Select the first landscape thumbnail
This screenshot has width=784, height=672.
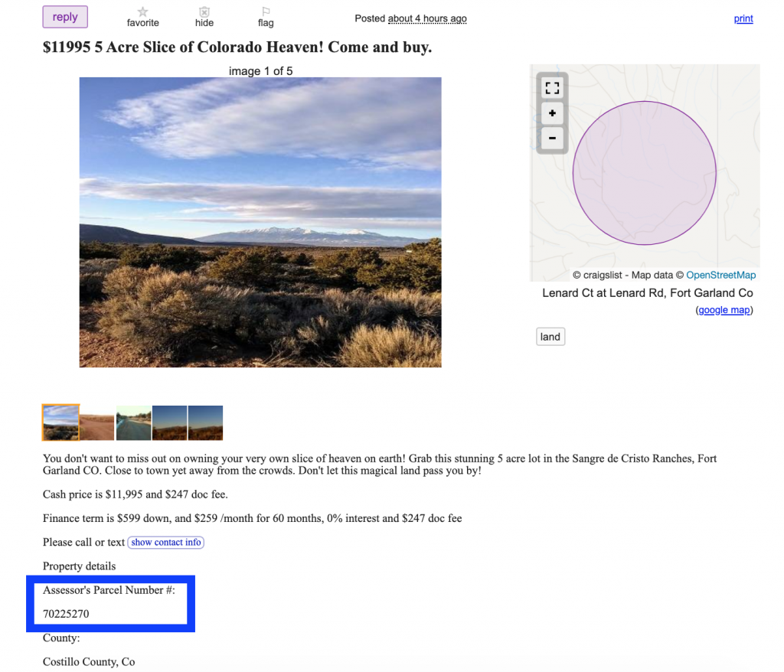point(60,422)
